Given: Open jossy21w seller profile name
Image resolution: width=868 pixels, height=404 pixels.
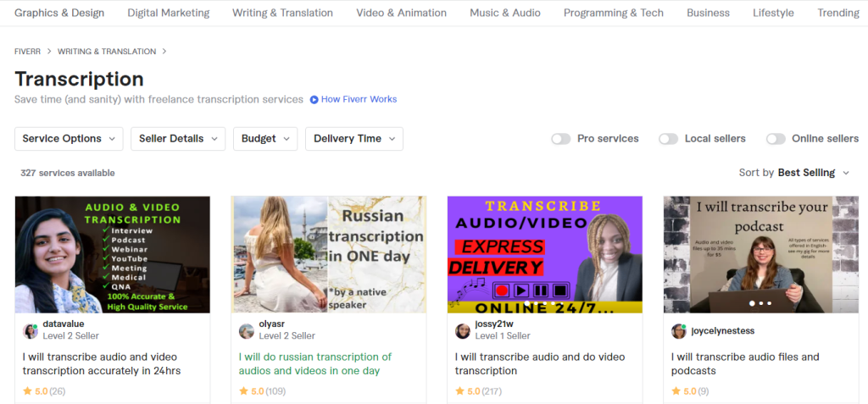Looking at the screenshot, I should (x=493, y=324).
